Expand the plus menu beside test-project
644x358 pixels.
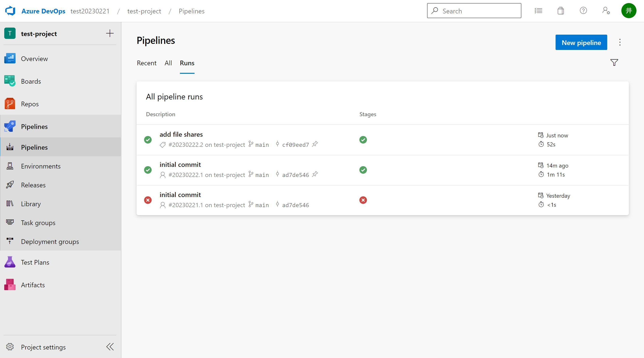[110, 33]
